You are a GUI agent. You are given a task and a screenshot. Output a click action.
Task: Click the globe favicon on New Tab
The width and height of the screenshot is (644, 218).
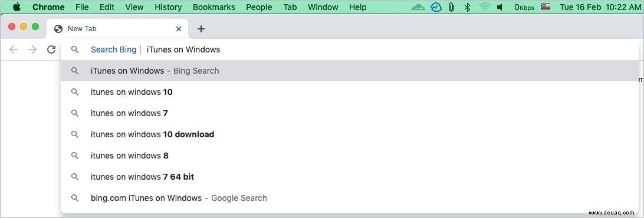coord(58,29)
